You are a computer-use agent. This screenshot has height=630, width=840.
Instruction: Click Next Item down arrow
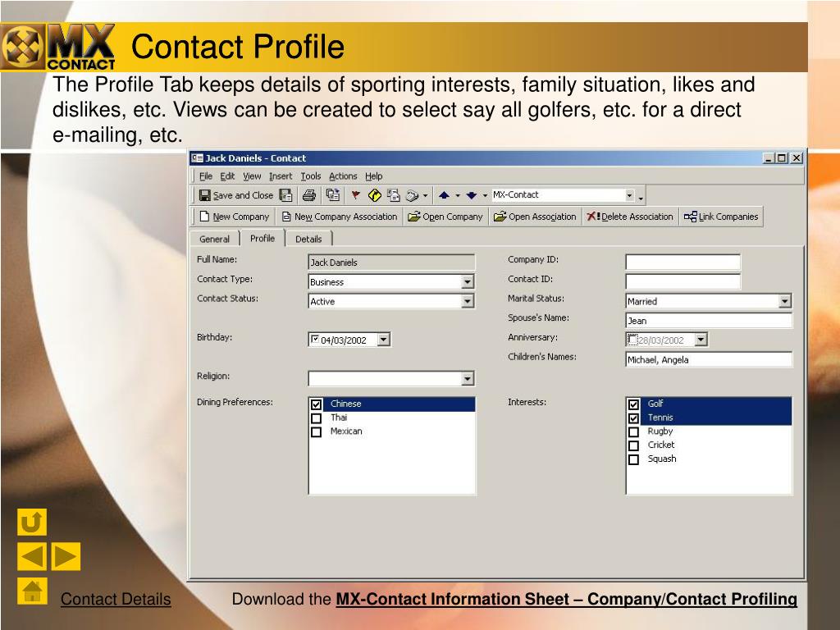coord(472,195)
